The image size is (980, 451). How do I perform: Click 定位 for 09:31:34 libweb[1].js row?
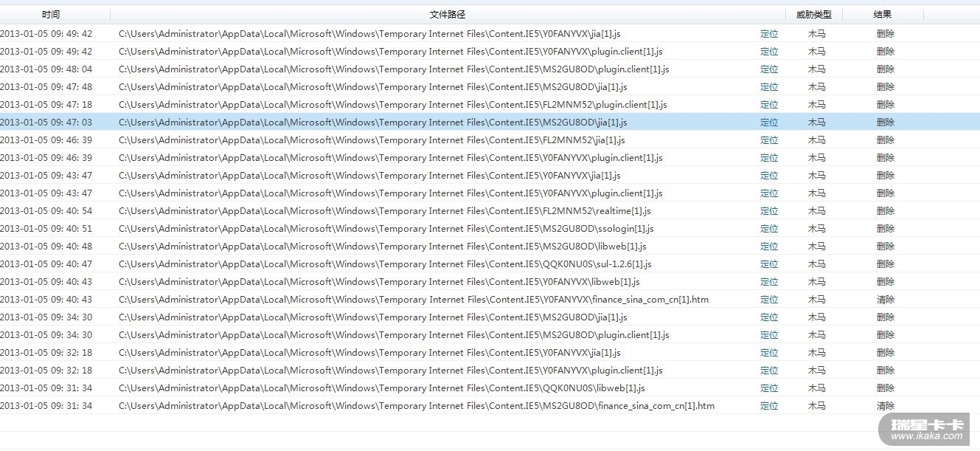point(769,388)
